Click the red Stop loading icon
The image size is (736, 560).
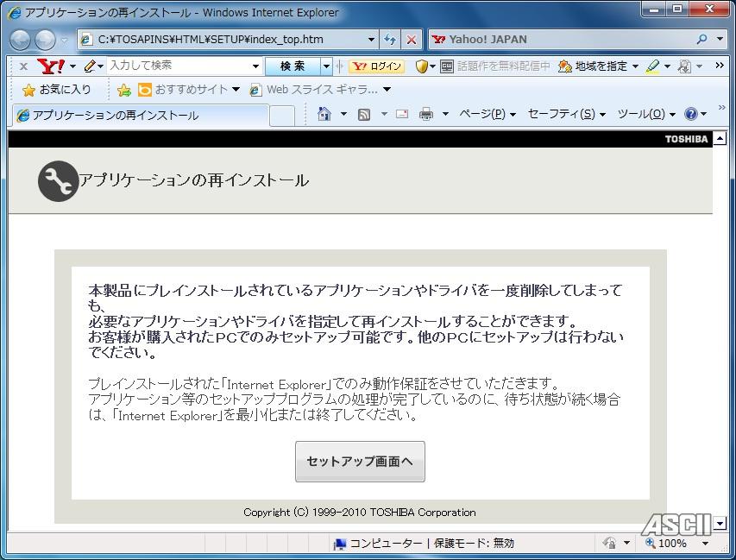[x=412, y=40]
